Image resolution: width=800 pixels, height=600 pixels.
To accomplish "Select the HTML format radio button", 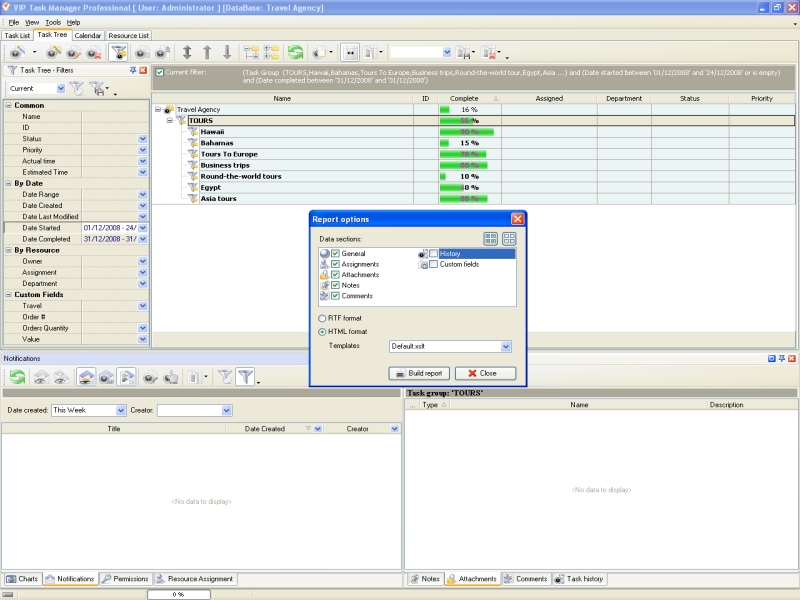I will [322, 332].
